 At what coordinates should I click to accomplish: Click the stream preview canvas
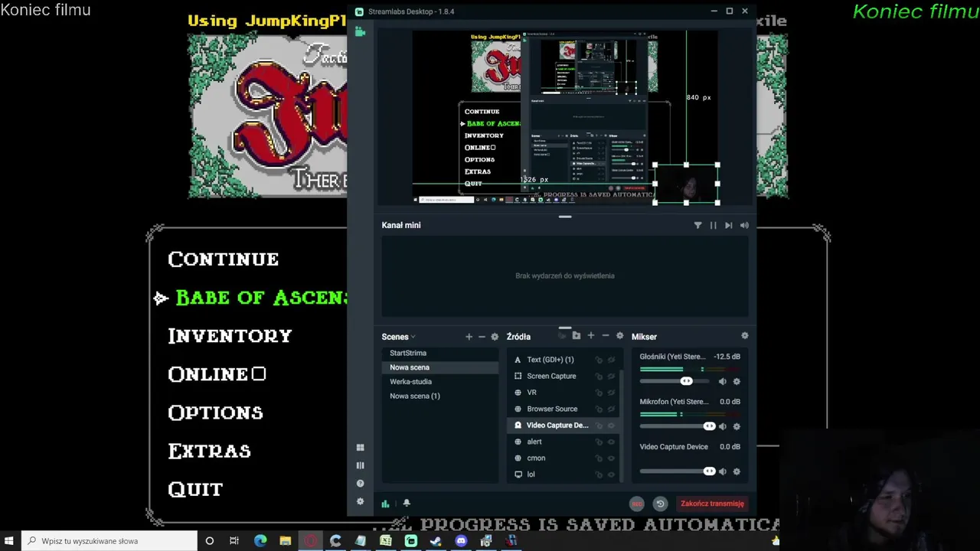tap(565, 118)
